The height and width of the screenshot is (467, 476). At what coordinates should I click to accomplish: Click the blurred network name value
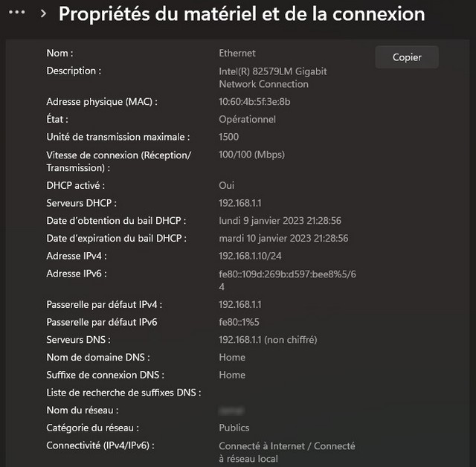232,410
